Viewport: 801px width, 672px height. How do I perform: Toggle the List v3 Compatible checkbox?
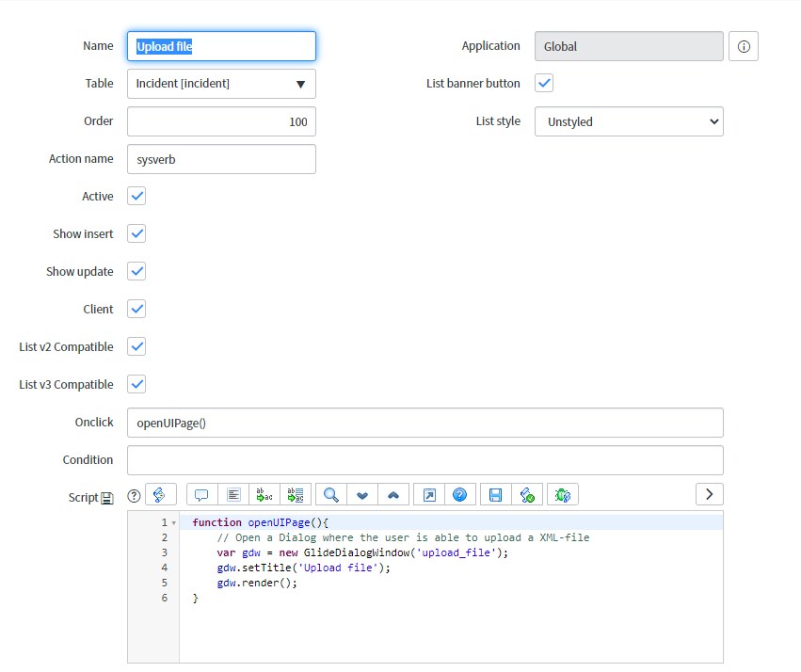coord(137,384)
